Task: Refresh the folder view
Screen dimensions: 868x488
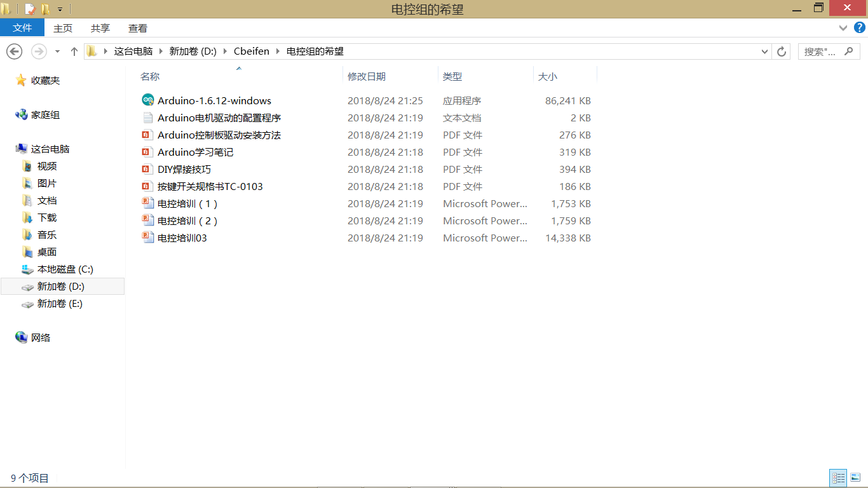Action: point(782,51)
